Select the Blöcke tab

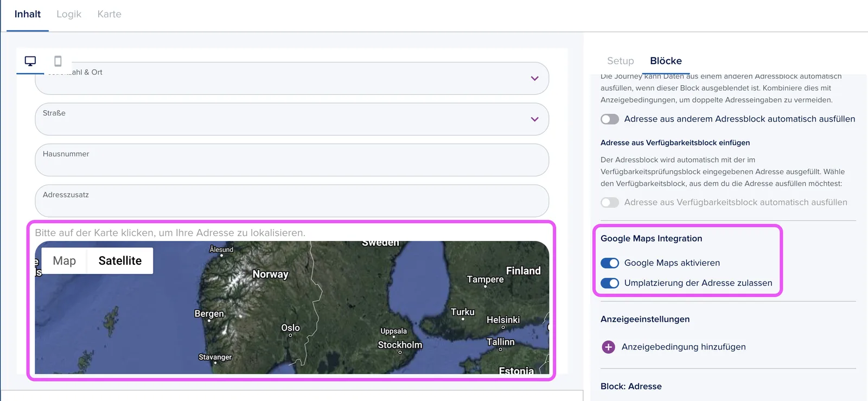(x=666, y=61)
